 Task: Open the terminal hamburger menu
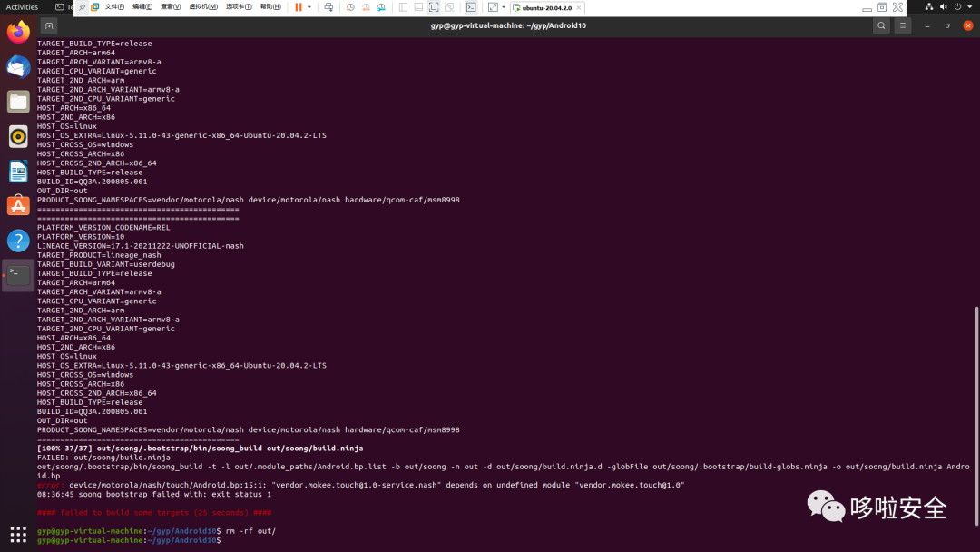[x=903, y=25]
